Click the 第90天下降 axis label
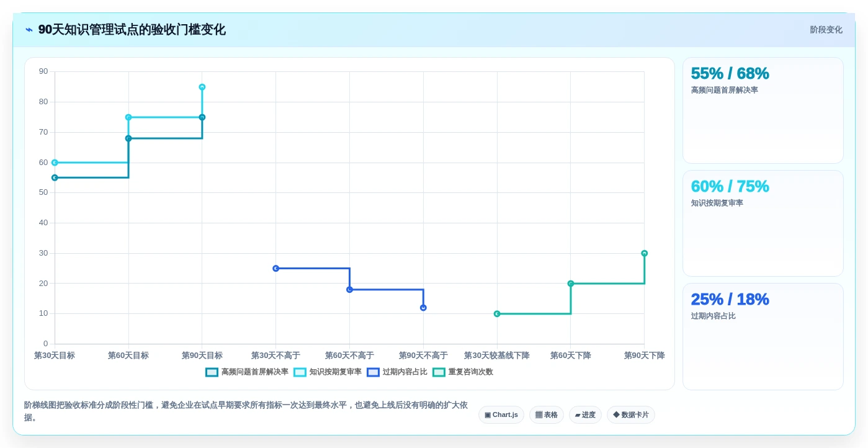Screen dimensions: 868x448 pyautogui.click(x=645, y=356)
